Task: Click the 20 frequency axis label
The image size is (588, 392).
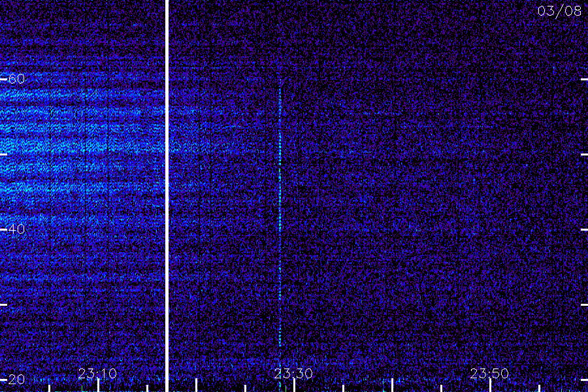Action: pyautogui.click(x=16, y=380)
